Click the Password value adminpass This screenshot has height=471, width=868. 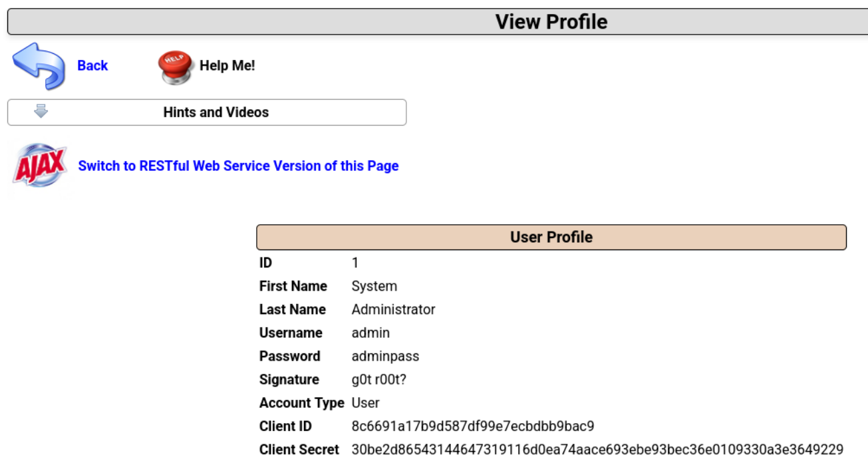pos(385,356)
